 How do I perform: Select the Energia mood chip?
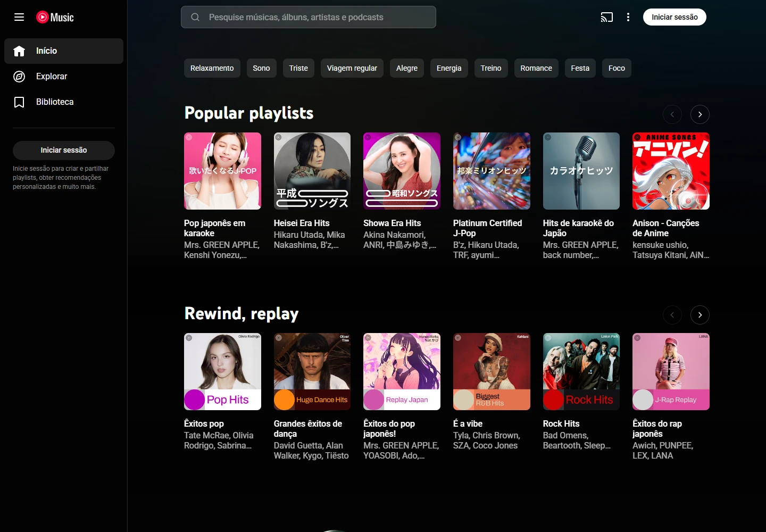pyautogui.click(x=449, y=68)
